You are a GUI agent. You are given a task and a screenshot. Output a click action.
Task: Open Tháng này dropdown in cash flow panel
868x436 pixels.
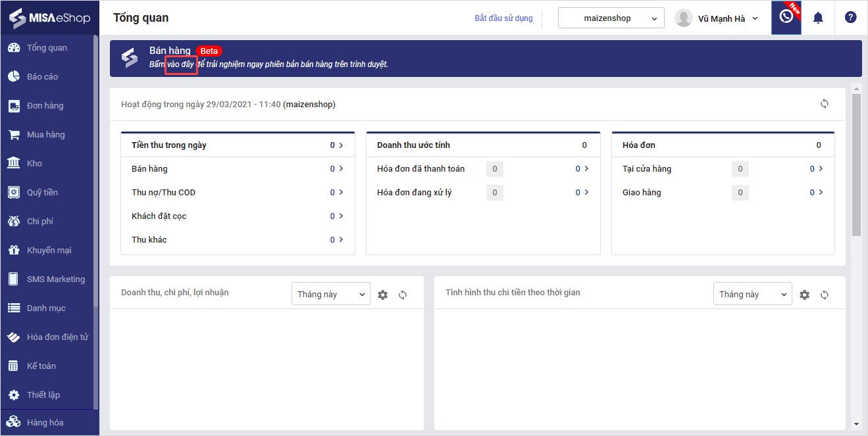tap(753, 294)
